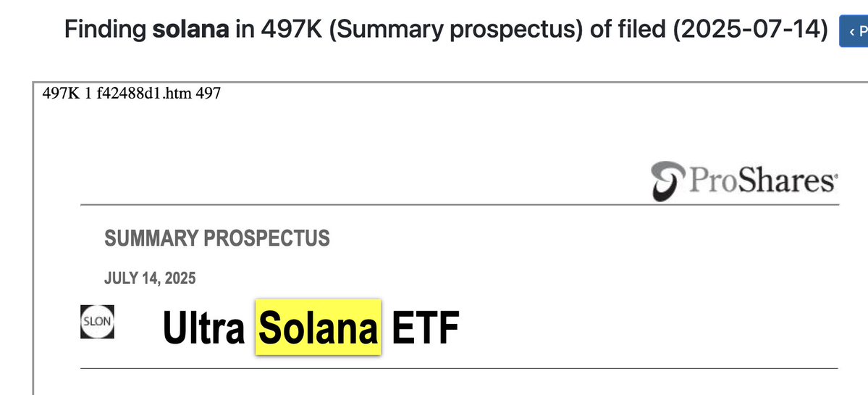The image size is (868, 395).
Task: Click the leading 497K in document header line
Action: point(57,93)
